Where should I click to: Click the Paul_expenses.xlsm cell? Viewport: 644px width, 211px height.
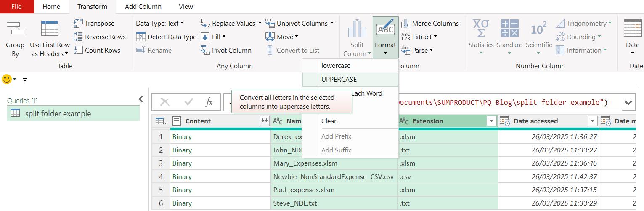334,190
